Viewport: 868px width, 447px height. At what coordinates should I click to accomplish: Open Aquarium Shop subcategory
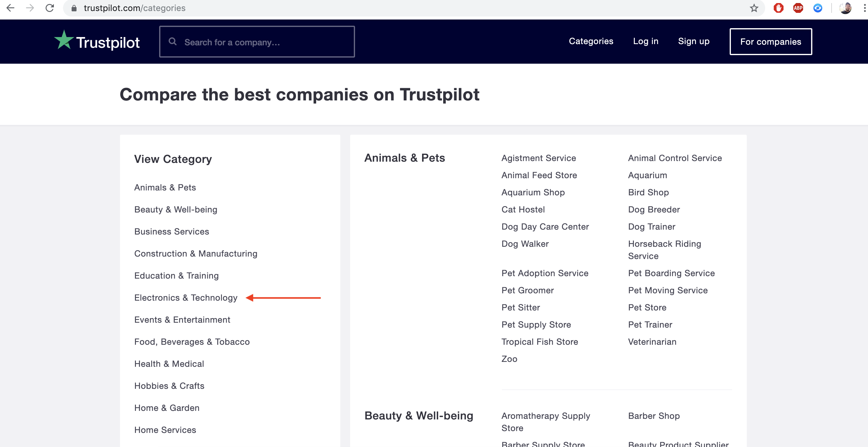click(533, 193)
